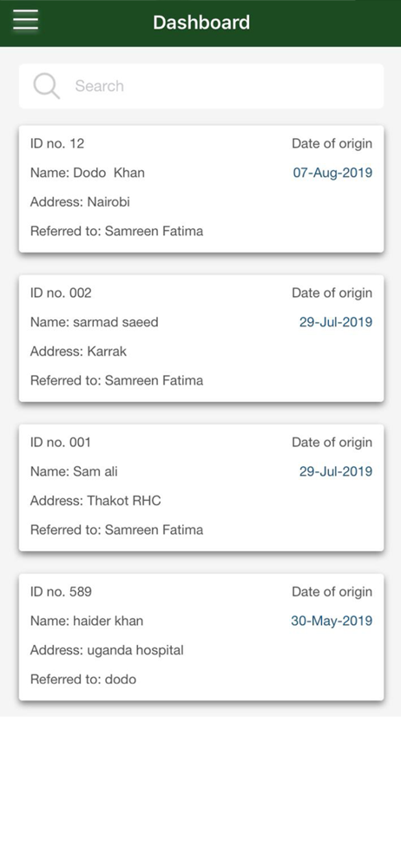The width and height of the screenshot is (401, 868).
Task: Open the record card ID no. 12
Action: click(201, 188)
